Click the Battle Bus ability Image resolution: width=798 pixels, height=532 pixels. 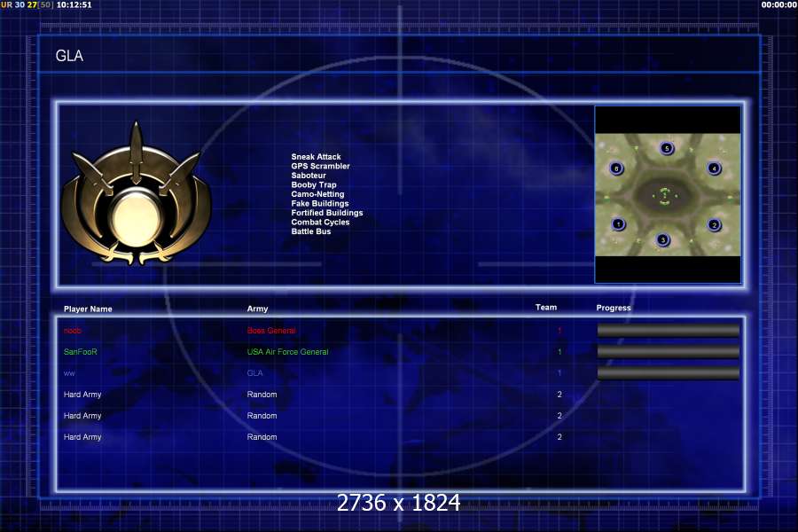(311, 231)
